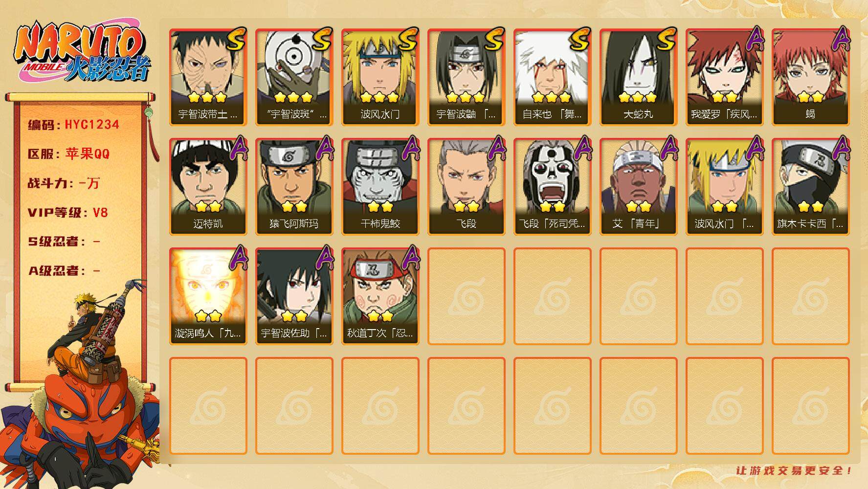This screenshot has width=868, height=489.
Task: Choose the S-rank 波风水门 card
Action: click(380, 77)
